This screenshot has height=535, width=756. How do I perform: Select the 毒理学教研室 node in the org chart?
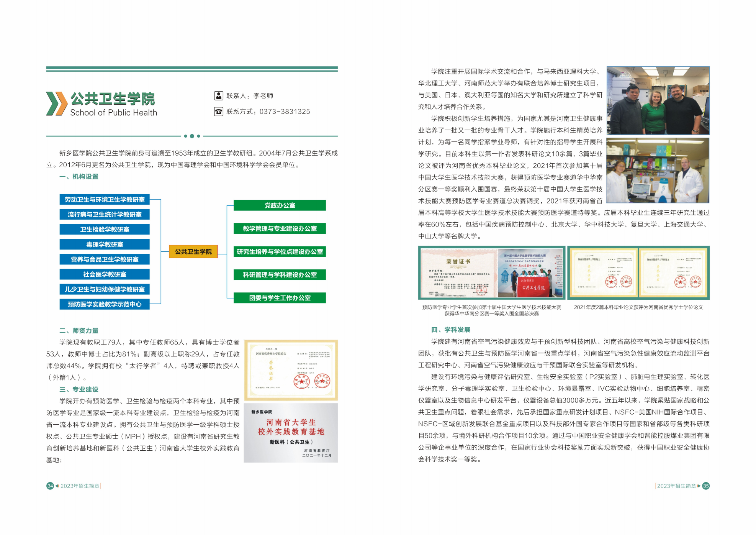(104, 245)
